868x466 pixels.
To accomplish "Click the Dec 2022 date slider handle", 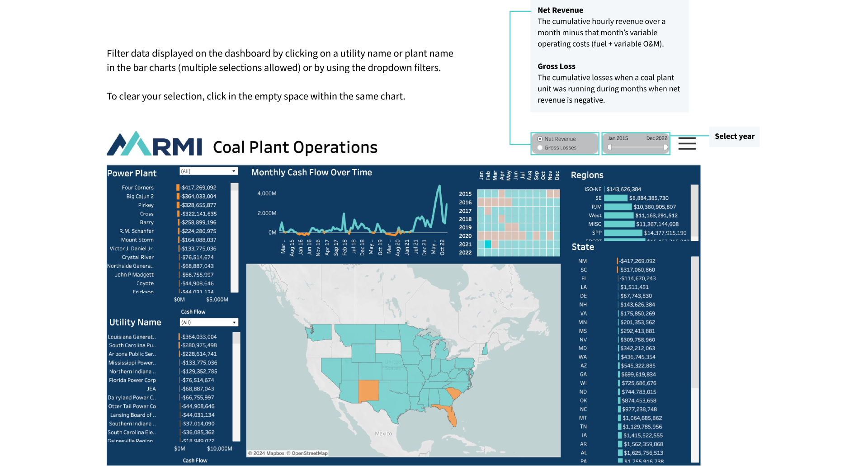I will 665,147.
